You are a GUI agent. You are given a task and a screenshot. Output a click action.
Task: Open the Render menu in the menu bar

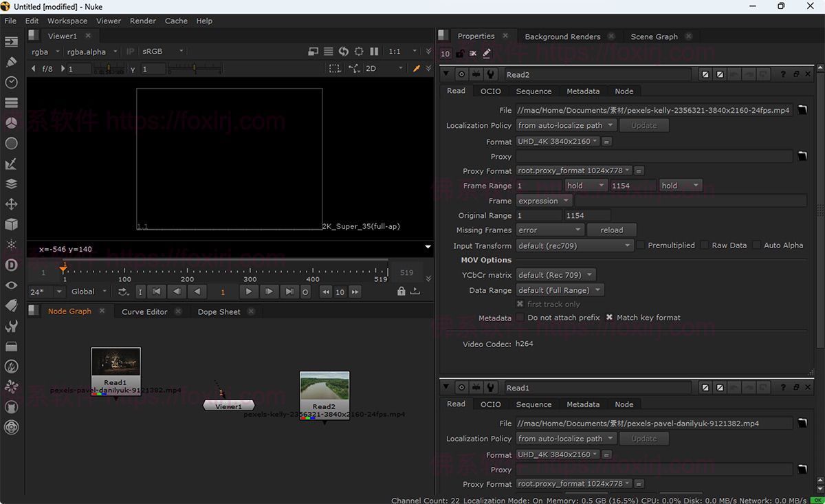click(x=142, y=21)
